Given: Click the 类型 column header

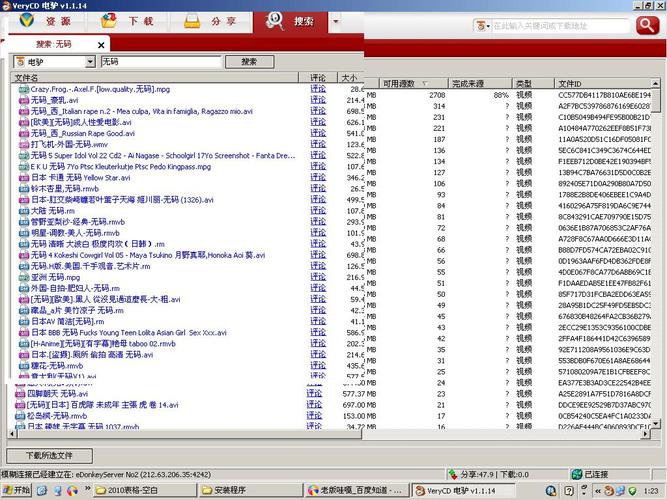Looking at the screenshot, I should coord(533,83).
